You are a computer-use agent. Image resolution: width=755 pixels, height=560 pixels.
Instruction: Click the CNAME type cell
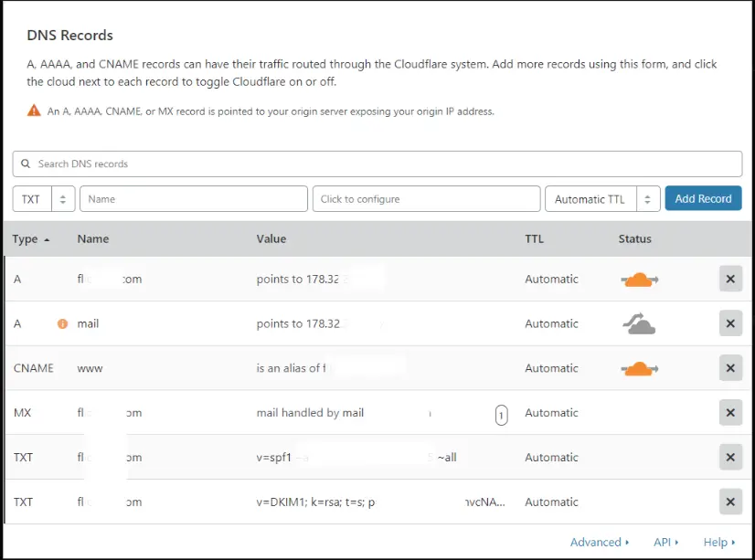33,368
